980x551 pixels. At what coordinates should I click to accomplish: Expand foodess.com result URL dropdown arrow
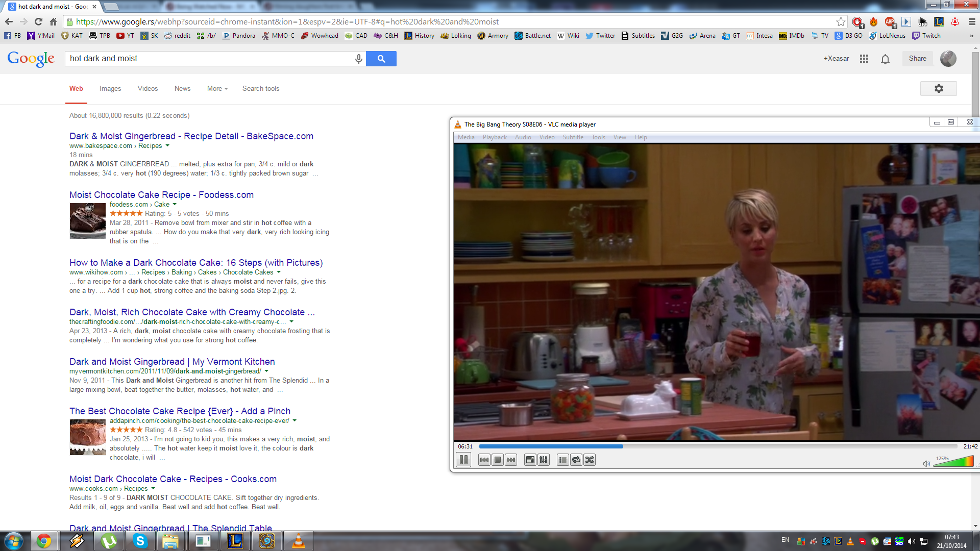tap(175, 205)
